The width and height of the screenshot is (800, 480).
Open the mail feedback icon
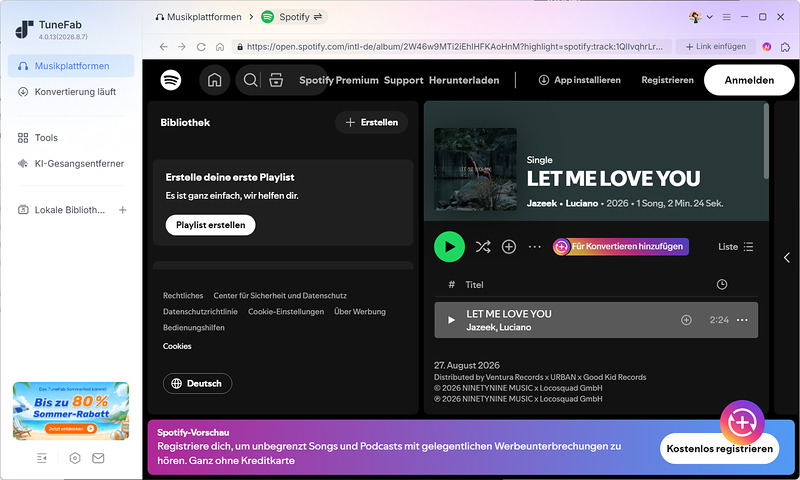[98, 458]
